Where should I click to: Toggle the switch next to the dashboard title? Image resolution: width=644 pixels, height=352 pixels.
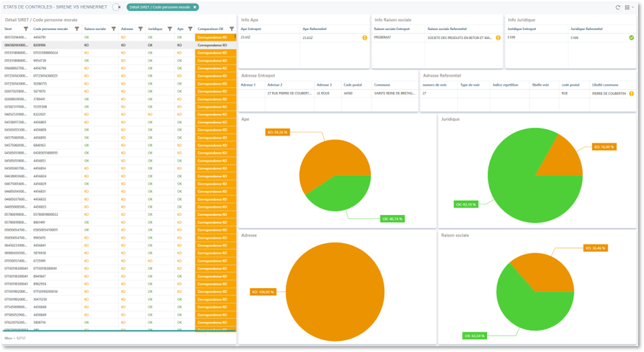coord(117,7)
